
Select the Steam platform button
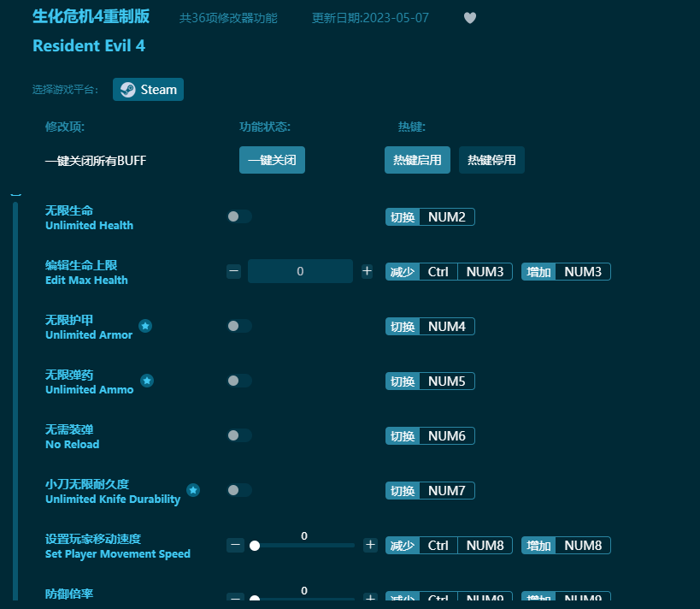coord(148,89)
